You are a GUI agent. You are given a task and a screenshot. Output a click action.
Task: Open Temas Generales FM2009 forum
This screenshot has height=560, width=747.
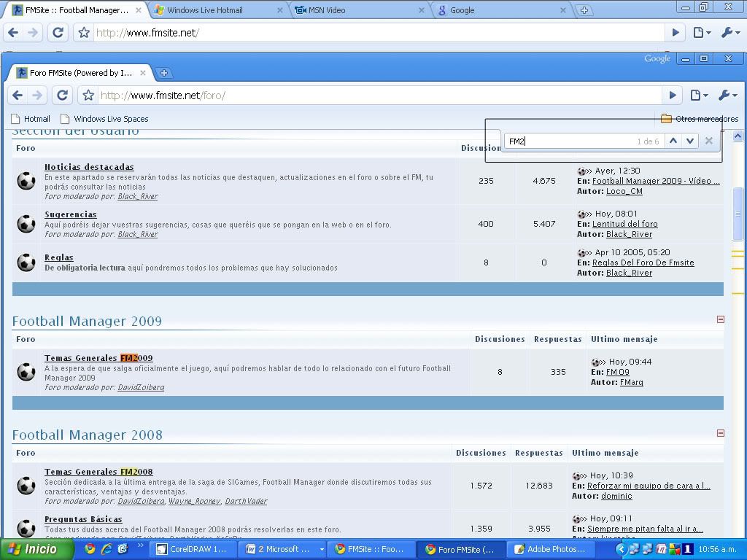pos(98,357)
